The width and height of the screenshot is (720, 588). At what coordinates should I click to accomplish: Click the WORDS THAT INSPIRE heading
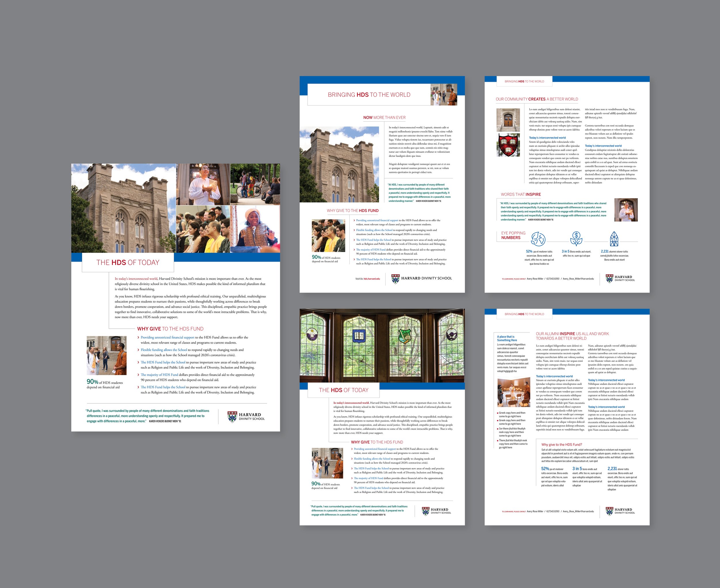pos(521,194)
